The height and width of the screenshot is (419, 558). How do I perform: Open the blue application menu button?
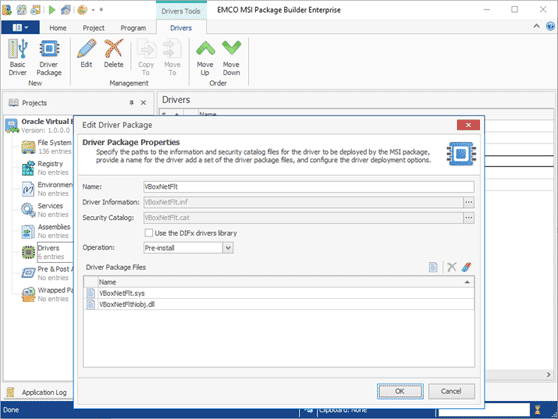20,27
